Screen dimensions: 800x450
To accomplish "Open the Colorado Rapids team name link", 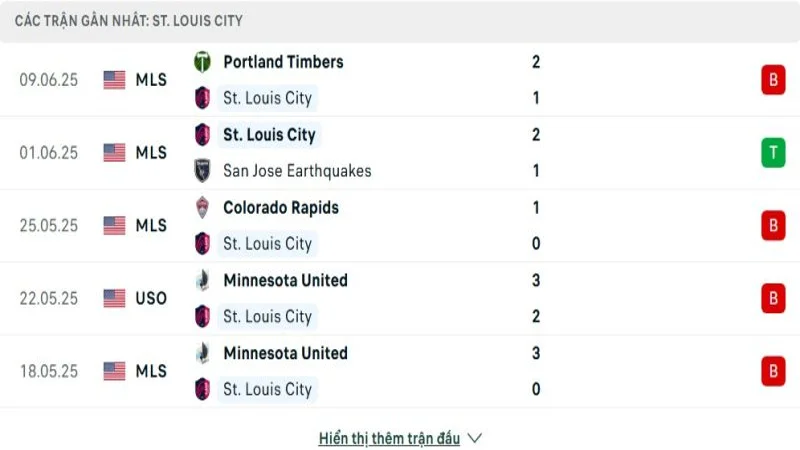I will [280, 208].
